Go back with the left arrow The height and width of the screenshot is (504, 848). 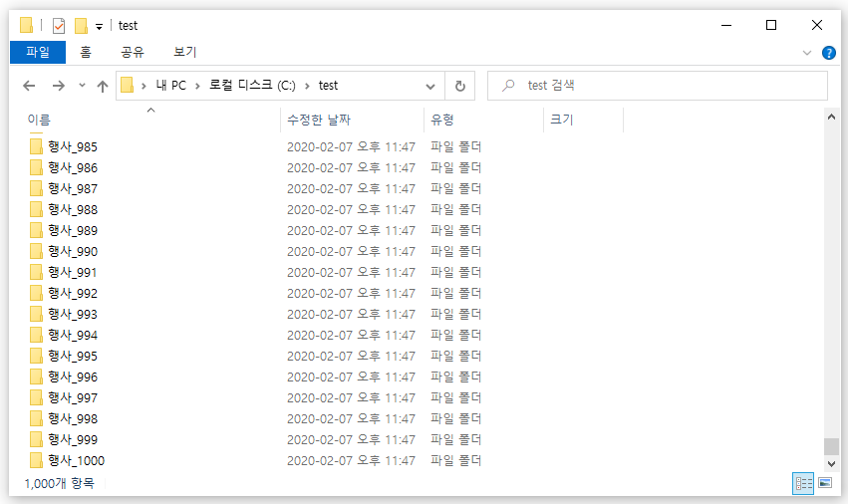(x=29, y=86)
